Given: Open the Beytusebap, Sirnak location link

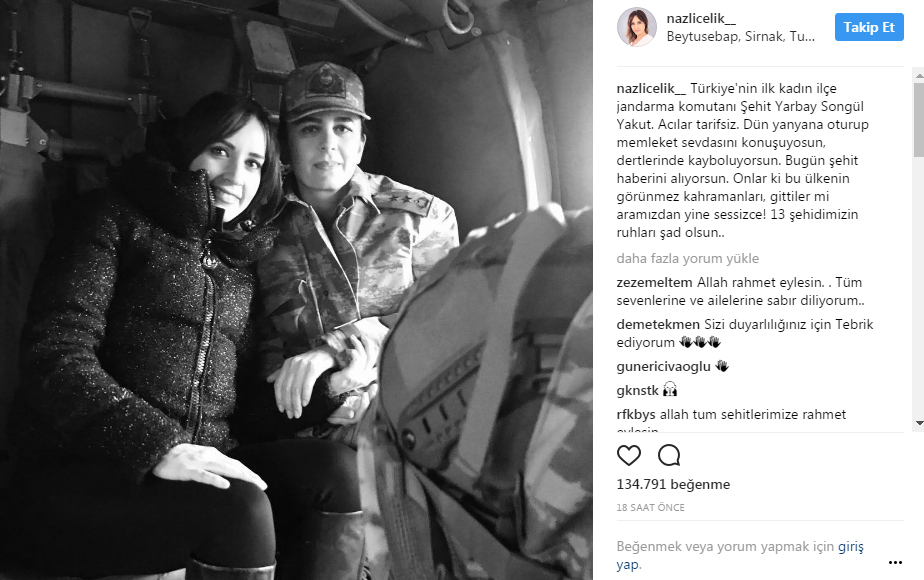Looking at the screenshot, I should click(740, 37).
